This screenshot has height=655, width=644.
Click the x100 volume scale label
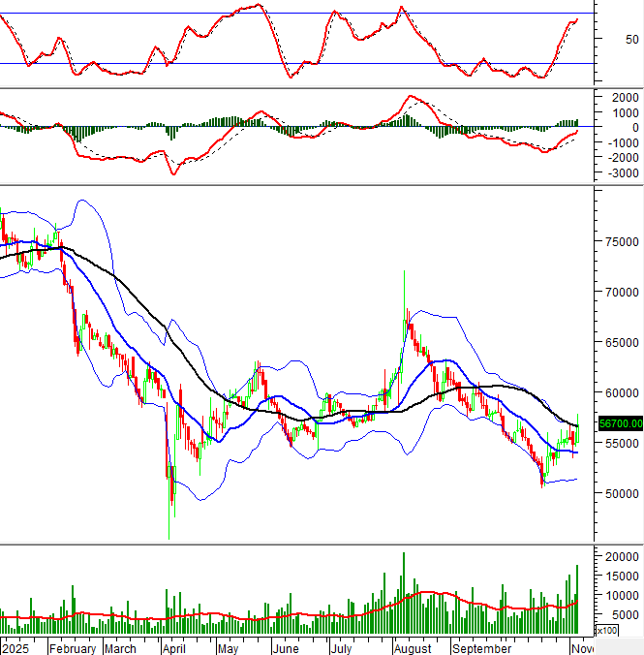[x=607, y=630]
